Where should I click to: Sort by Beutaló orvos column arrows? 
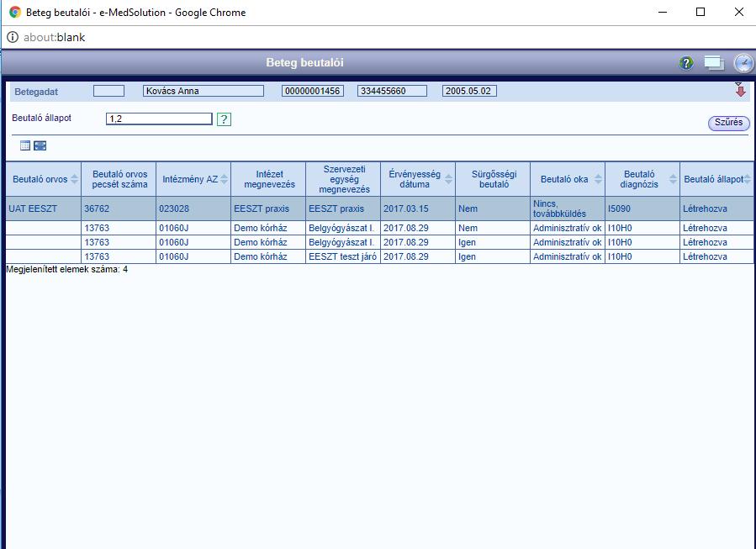[x=74, y=179]
